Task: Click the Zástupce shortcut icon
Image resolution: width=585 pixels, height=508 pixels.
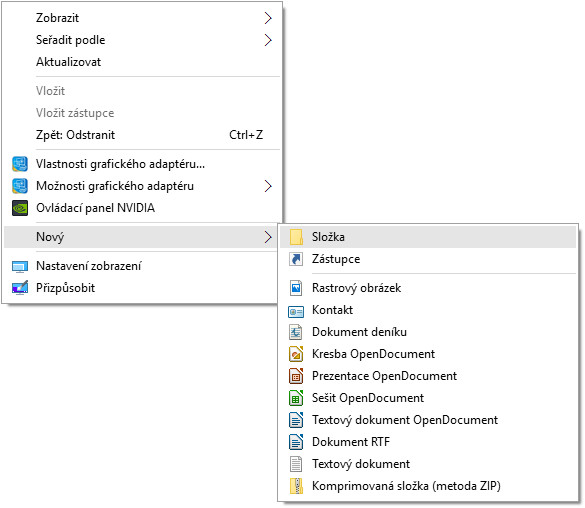Action: click(296, 259)
